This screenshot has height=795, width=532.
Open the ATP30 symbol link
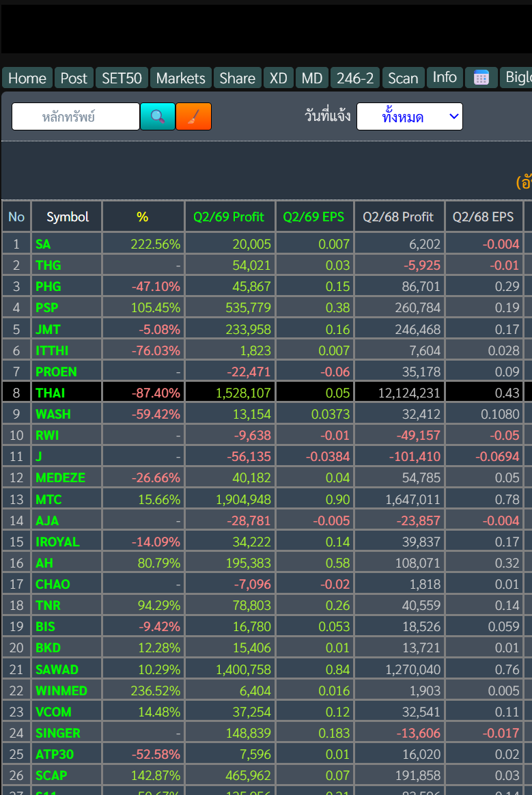tap(55, 755)
